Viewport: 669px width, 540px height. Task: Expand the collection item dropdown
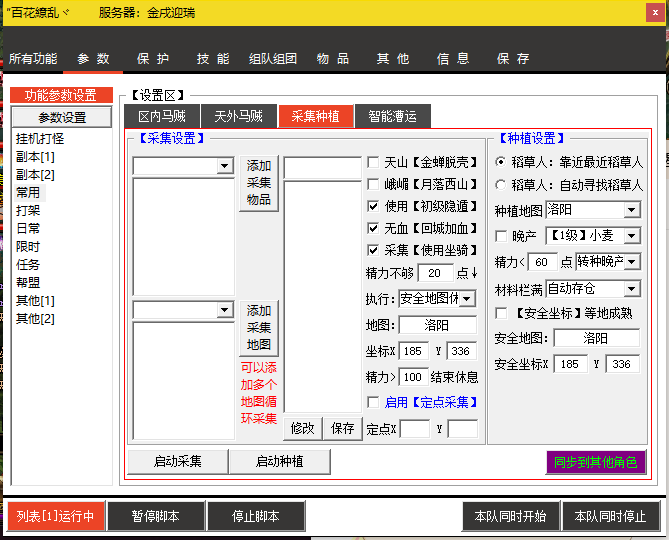(224, 166)
